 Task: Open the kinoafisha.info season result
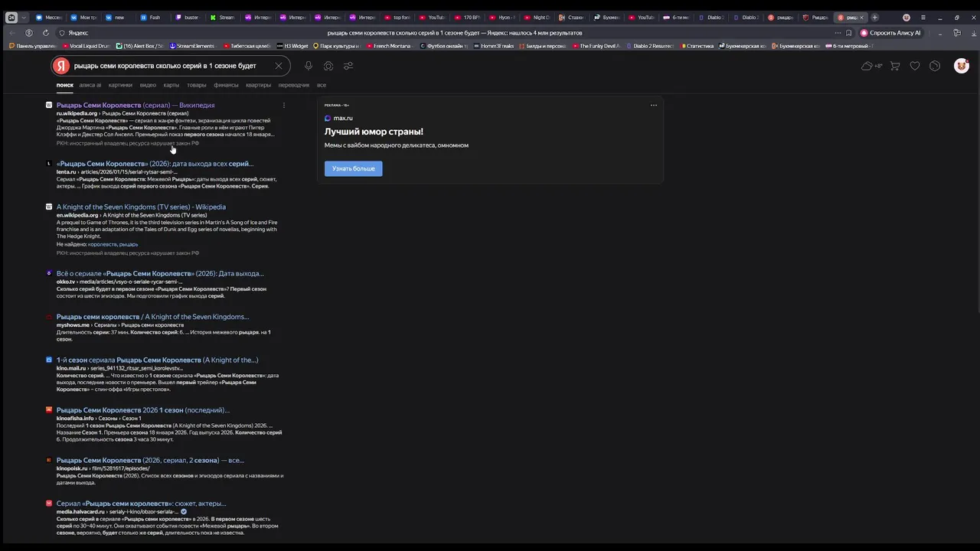pyautogui.click(x=143, y=410)
